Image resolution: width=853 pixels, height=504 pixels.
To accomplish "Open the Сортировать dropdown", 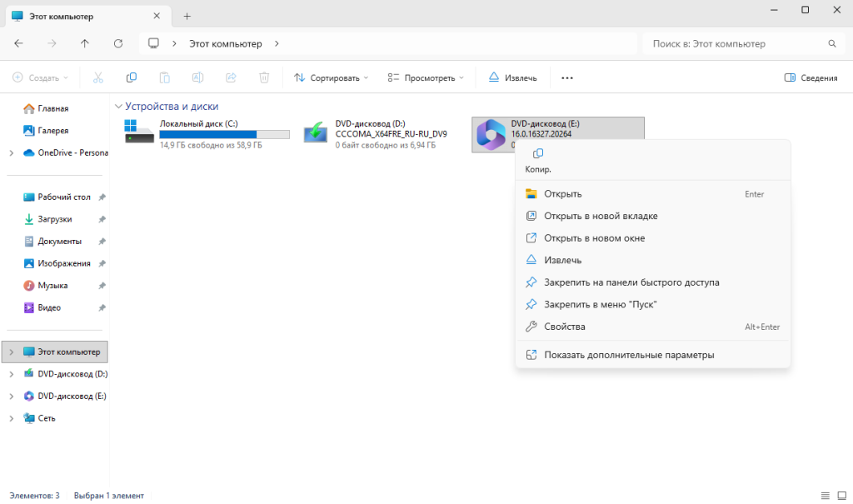I will (x=331, y=77).
